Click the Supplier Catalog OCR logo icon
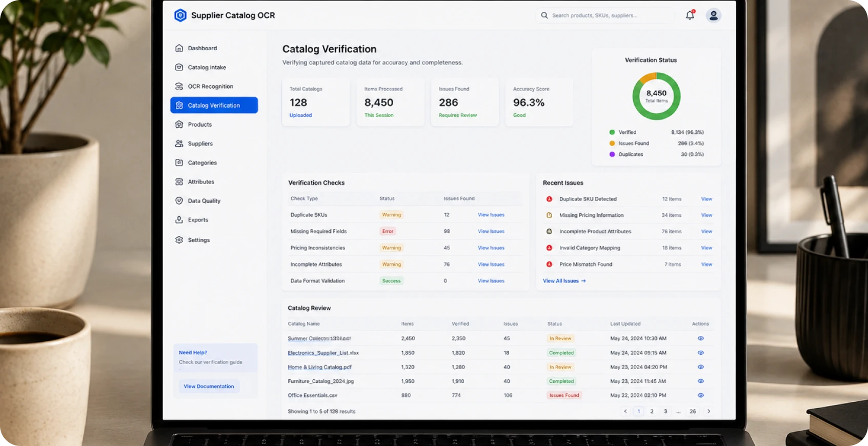The image size is (868, 446). coord(180,15)
